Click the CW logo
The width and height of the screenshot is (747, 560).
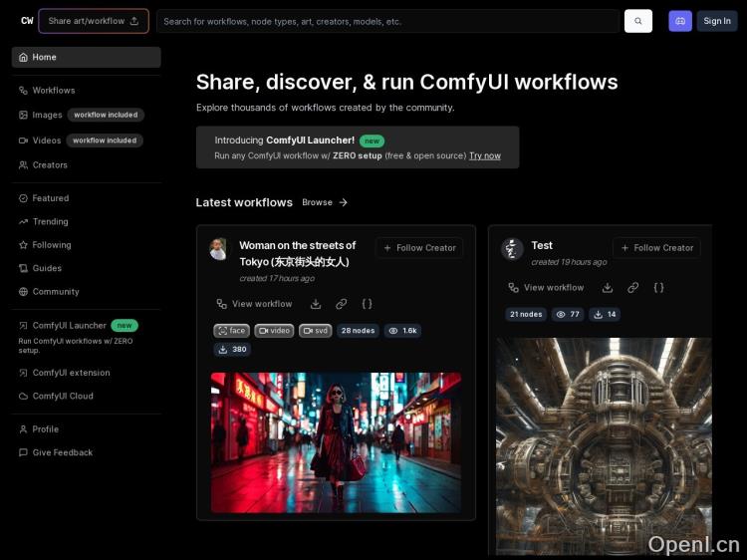27,21
